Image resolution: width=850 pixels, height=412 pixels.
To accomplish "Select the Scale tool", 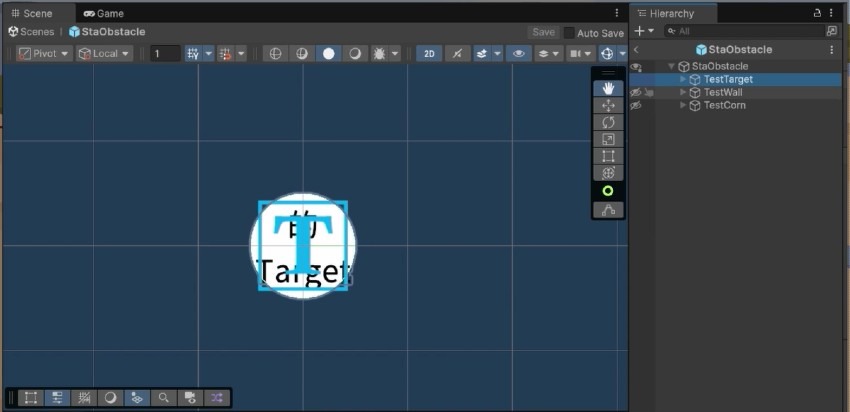I will (608, 139).
